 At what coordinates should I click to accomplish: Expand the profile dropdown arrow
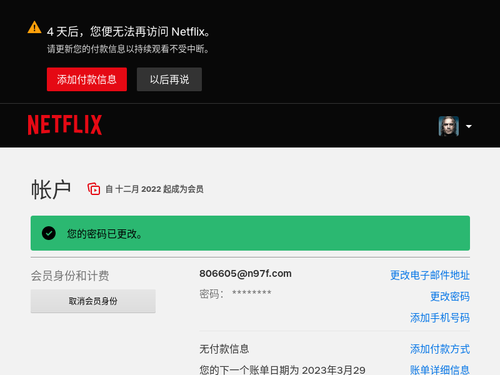tap(469, 126)
